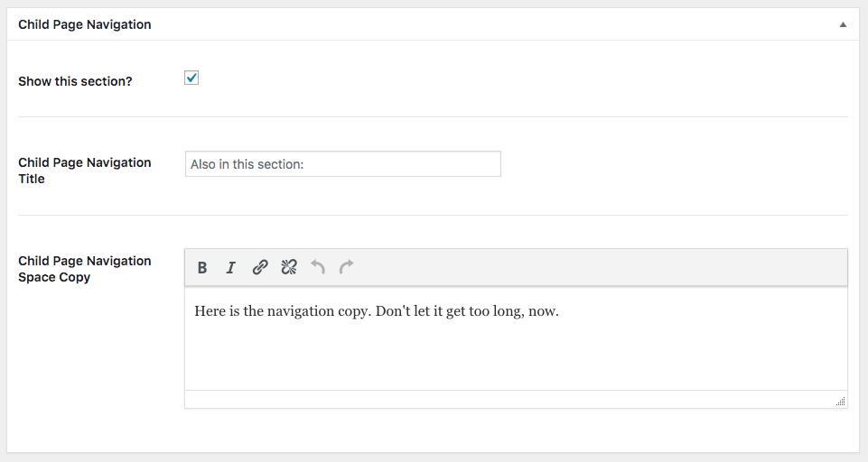Grab the editor resize handle corner

840,402
